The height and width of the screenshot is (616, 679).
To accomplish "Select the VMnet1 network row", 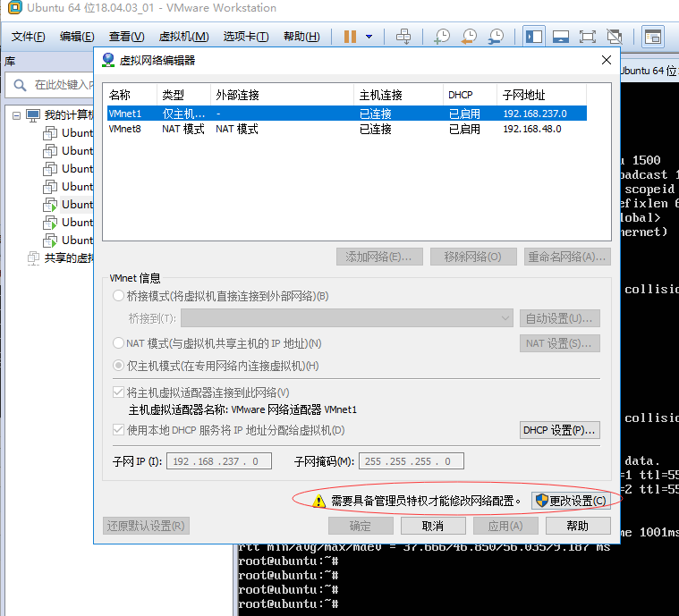I will tap(347, 114).
